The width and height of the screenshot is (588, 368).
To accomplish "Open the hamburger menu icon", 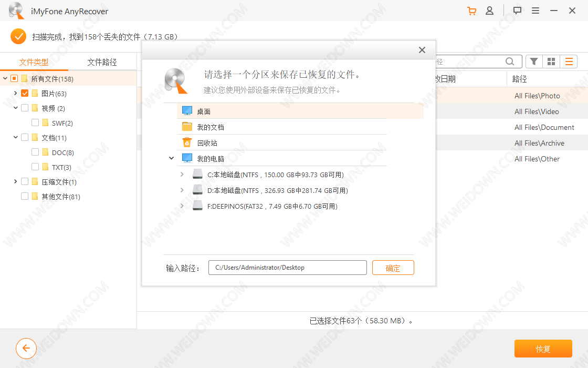I will coord(535,11).
